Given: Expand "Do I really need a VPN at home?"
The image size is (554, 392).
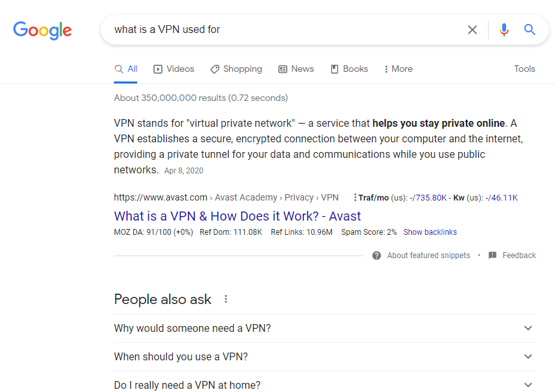Looking at the screenshot, I should pyautogui.click(x=528, y=385).
